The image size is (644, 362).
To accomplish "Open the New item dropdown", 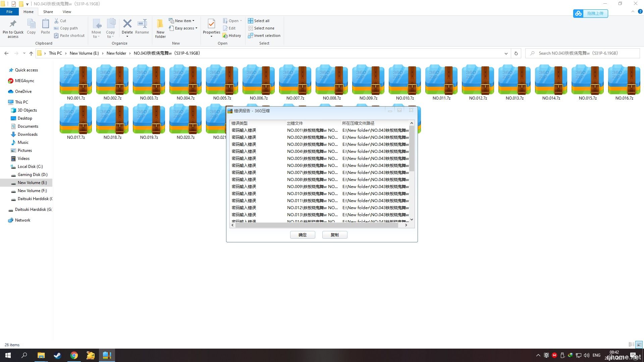I will pos(182,21).
